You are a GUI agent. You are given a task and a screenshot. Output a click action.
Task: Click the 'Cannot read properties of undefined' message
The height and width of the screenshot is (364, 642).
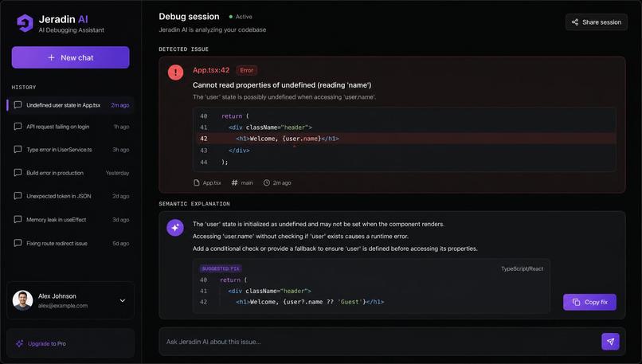(282, 85)
